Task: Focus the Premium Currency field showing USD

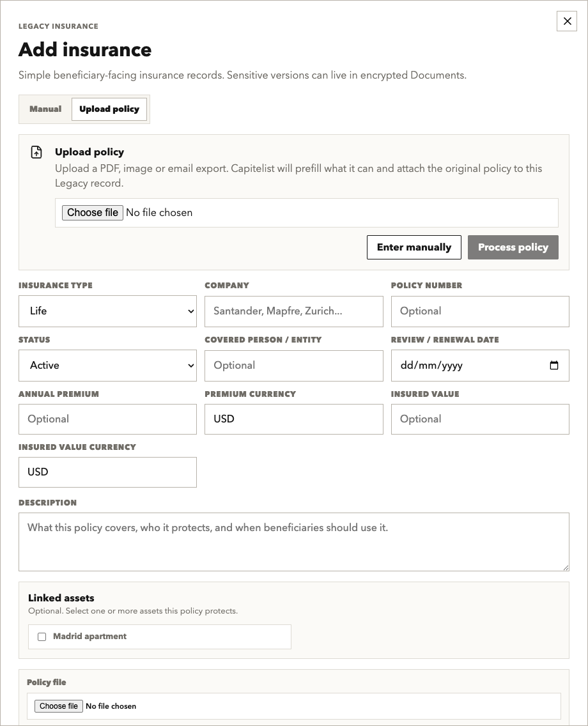Action: [x=294, y=419]
